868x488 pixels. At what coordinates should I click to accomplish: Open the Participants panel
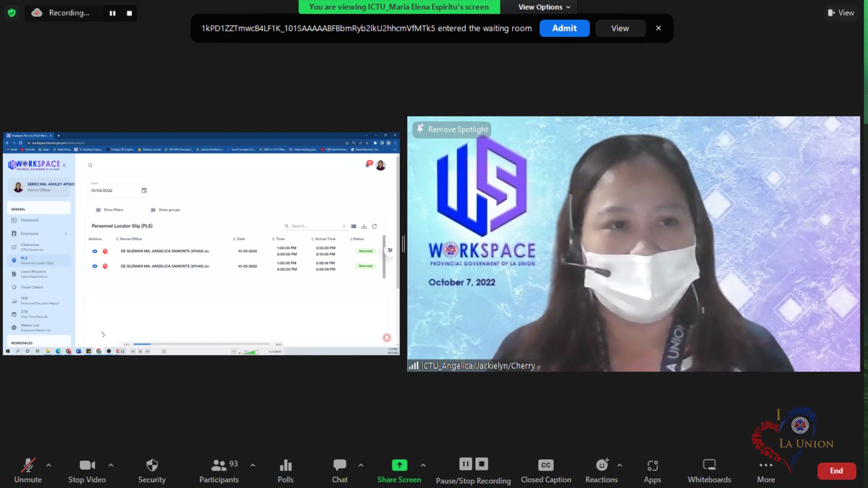click(x=219, y=470)
